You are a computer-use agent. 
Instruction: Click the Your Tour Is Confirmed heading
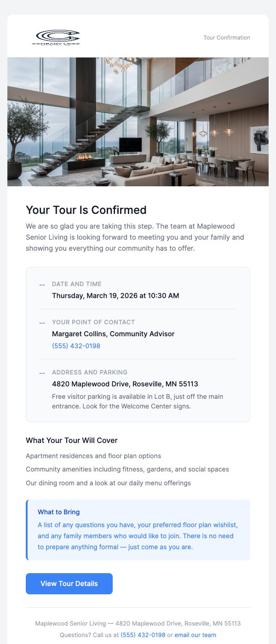(86, 210)
